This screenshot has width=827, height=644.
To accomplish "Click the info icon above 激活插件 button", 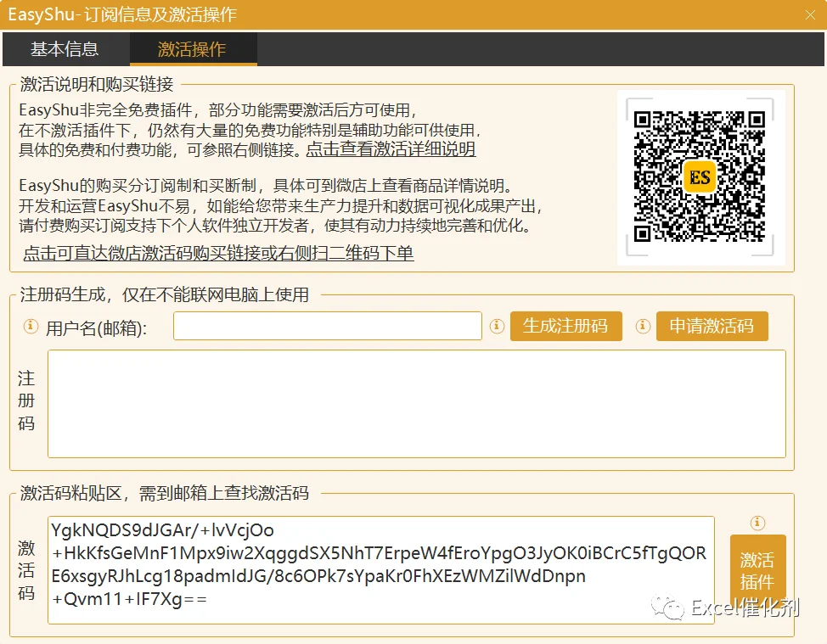I will [757, 523].
